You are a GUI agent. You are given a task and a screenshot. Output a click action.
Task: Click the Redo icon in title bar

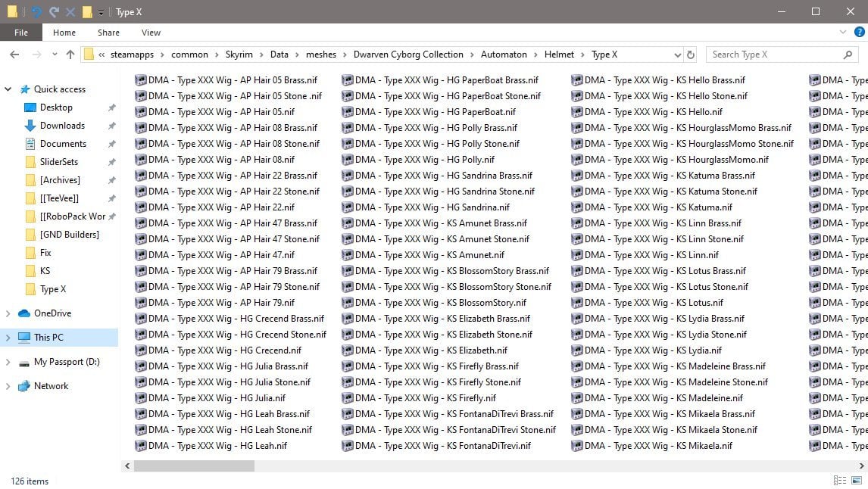click(x=54, y=11)
